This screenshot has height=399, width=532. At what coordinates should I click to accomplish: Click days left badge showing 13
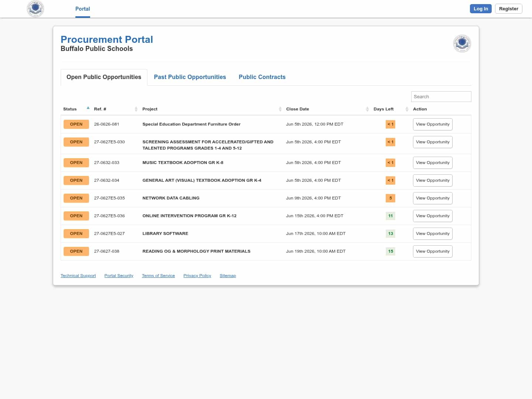pyautogui.click(x=391, y=233)
